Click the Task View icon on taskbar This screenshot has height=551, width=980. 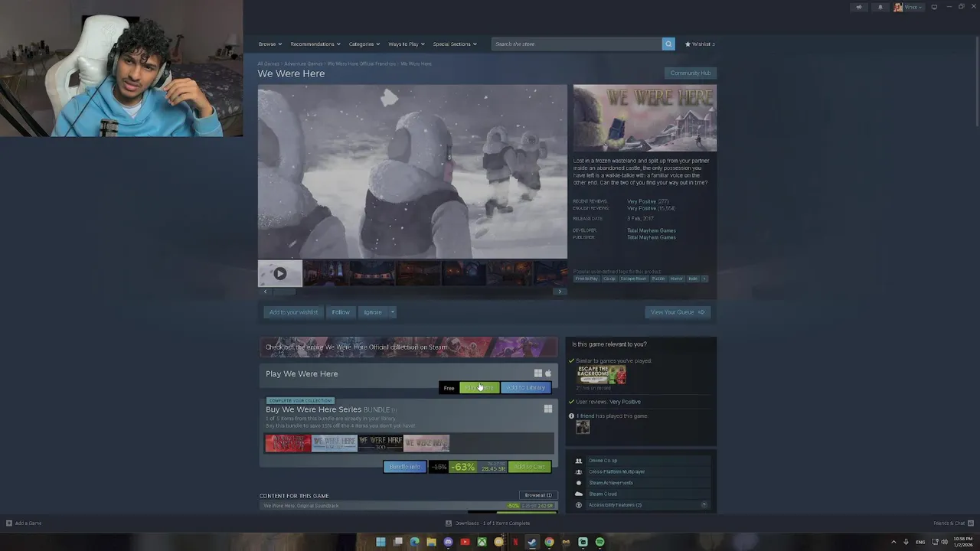pyautogui.click(x=397, y=542)
